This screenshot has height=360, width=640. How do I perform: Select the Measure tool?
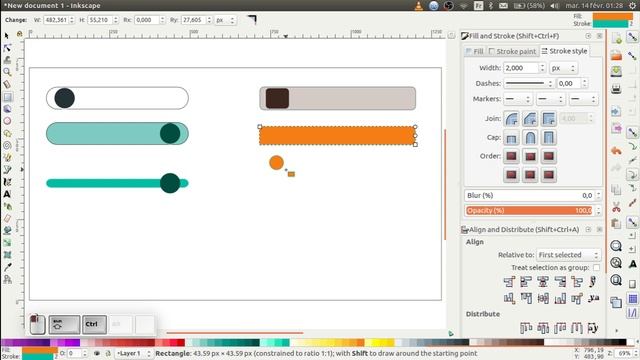7,84
